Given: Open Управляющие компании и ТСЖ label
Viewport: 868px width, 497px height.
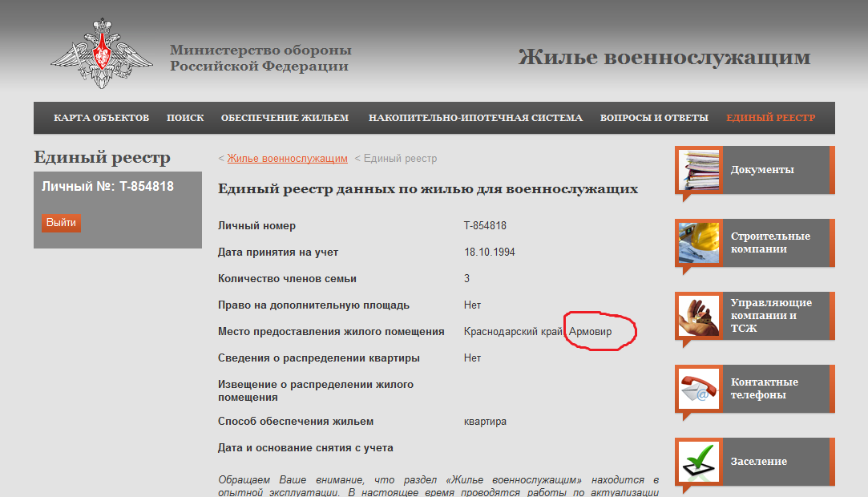Looking at the screenshot, I should [770, 315].
